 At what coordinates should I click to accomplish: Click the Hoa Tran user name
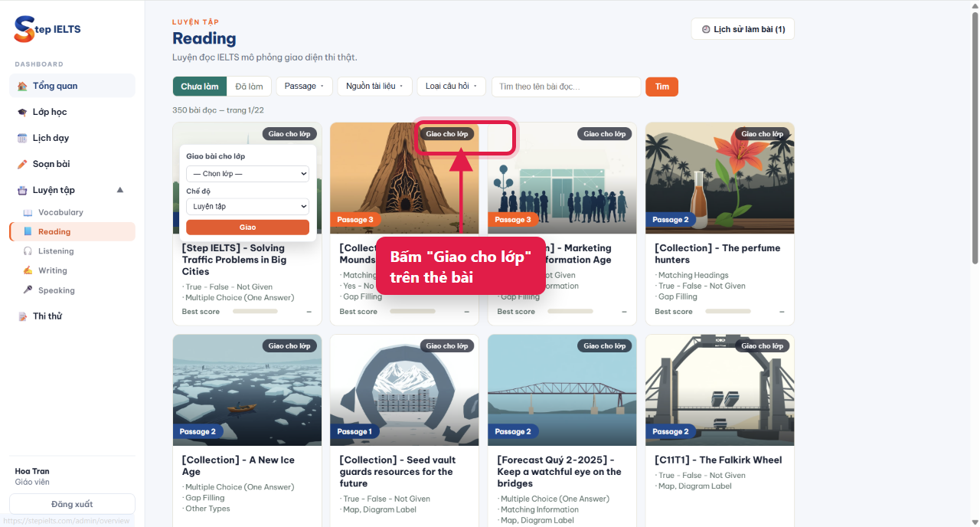click(32, 471)
